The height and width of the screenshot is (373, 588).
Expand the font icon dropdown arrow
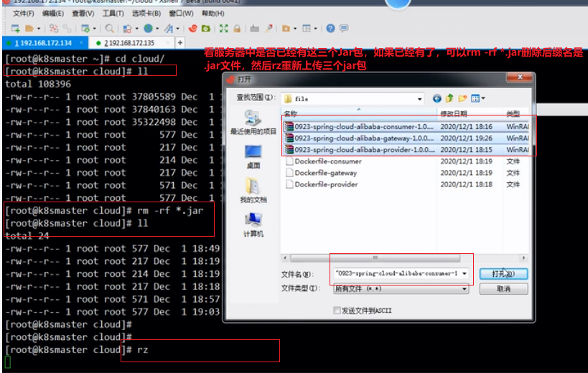coord(178,29)
